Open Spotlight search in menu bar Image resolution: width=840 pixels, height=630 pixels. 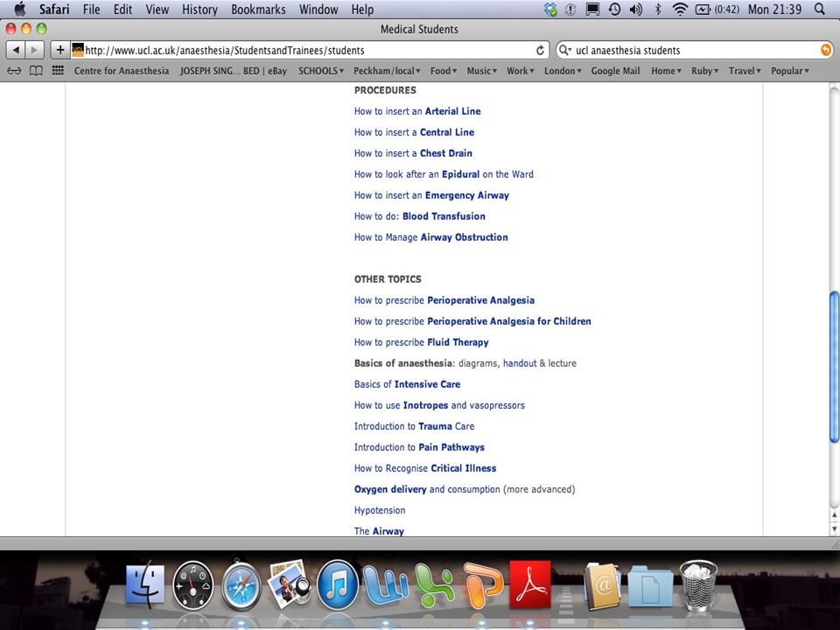tap(820, 9)
